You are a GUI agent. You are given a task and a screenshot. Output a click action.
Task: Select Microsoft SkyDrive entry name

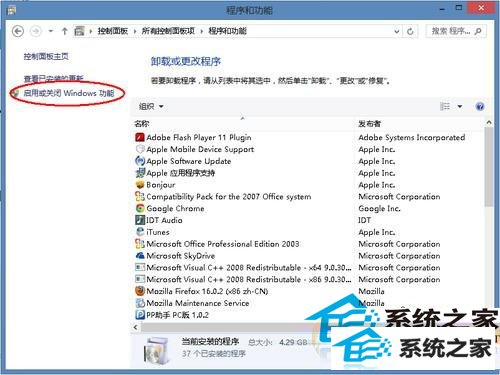coord(181,256)
